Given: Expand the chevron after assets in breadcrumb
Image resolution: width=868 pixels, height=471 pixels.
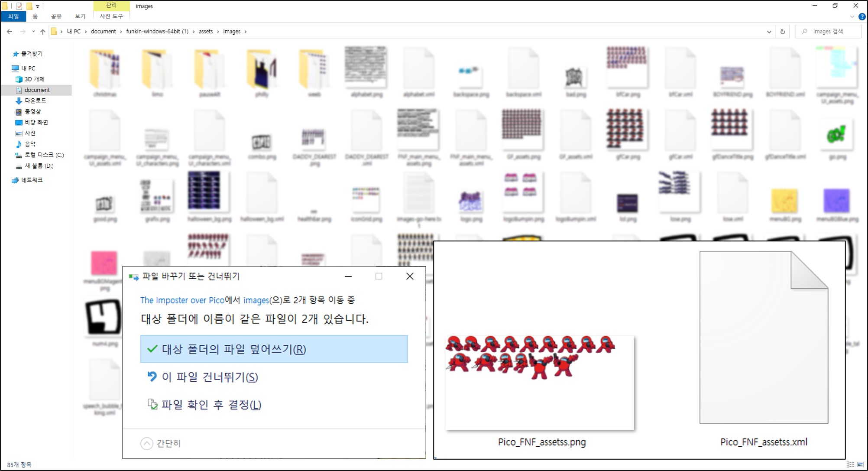Looking at the screenshot, I should pos(218,32).
